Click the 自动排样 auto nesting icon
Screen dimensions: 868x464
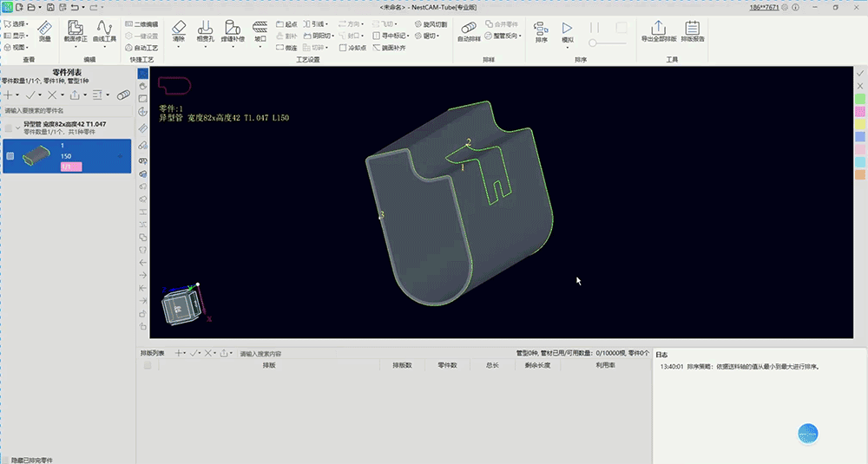point(469,32)
